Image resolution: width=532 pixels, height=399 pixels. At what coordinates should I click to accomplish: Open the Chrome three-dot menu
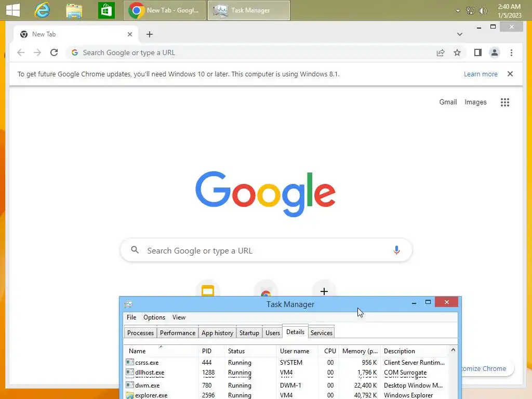pos(511,52)
